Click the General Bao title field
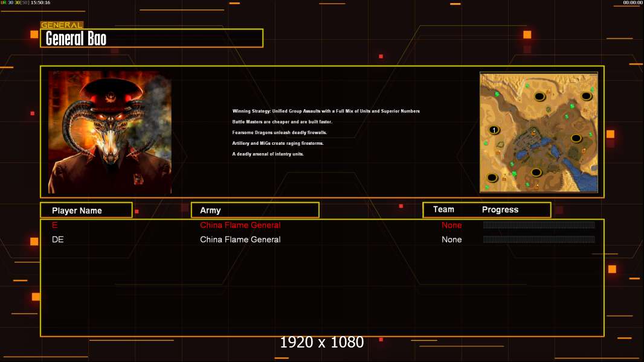The width and height of the screenshot is (644, 362). (x=152, y=38)
